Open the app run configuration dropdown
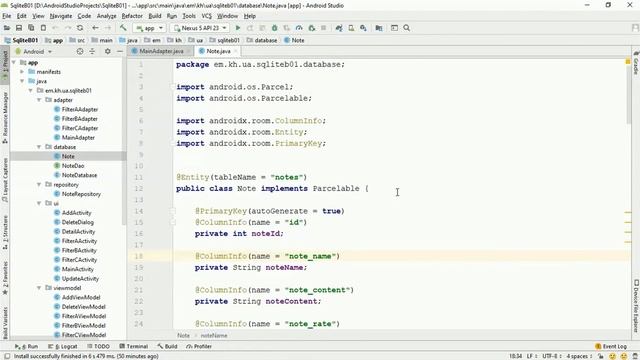This screenshot has width=640, height=360. [x=149, y=28]
